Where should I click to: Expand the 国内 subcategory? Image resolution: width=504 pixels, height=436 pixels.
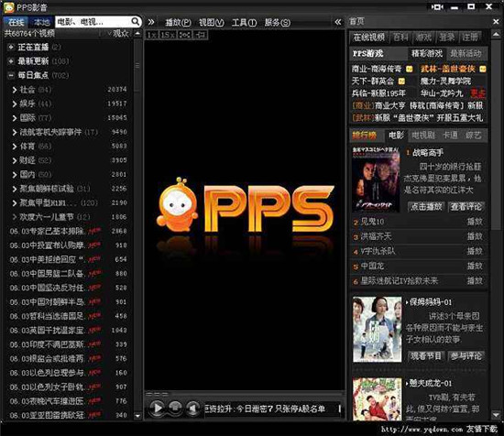tap(15, 174)
